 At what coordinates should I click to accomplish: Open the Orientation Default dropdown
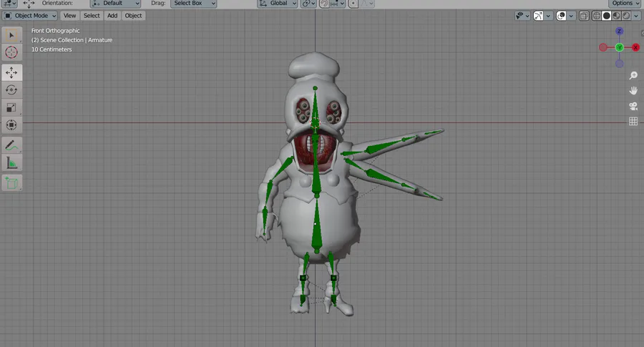point(115,4)
